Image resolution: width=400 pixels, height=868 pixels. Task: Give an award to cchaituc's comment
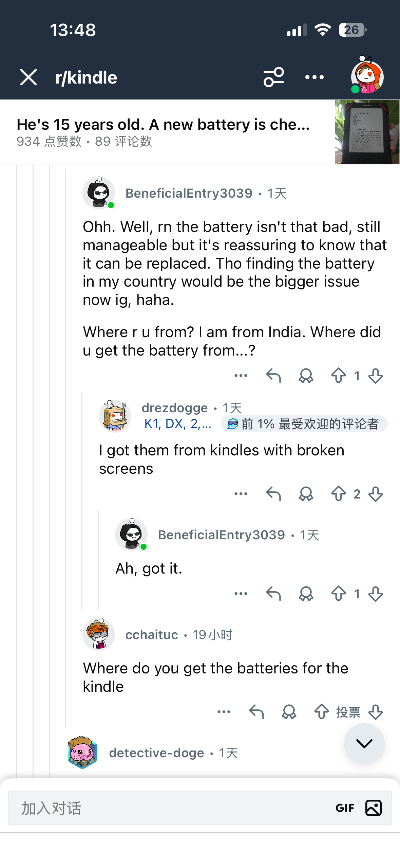click(289, 712)
